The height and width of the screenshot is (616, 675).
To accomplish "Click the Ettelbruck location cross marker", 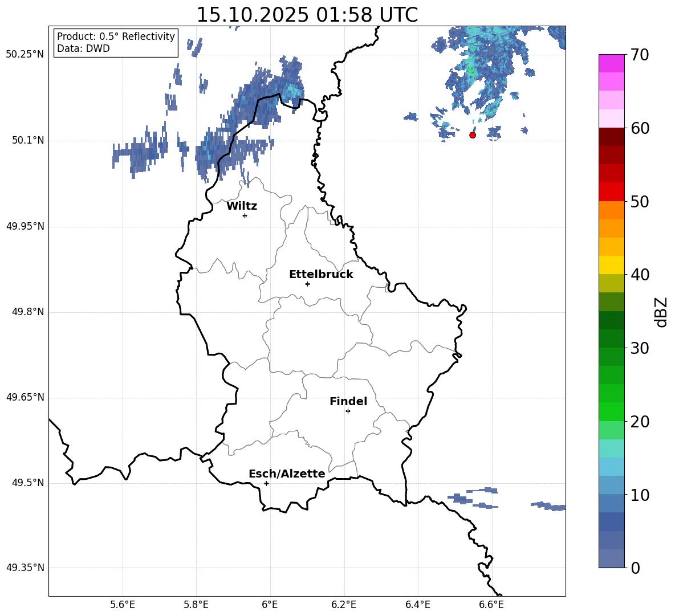I will coord(307,284).
